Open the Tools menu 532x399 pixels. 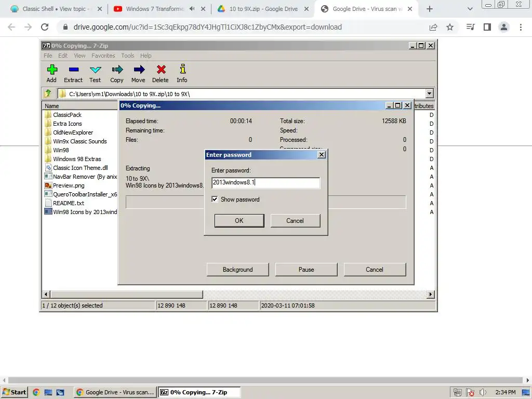(128, 56)
